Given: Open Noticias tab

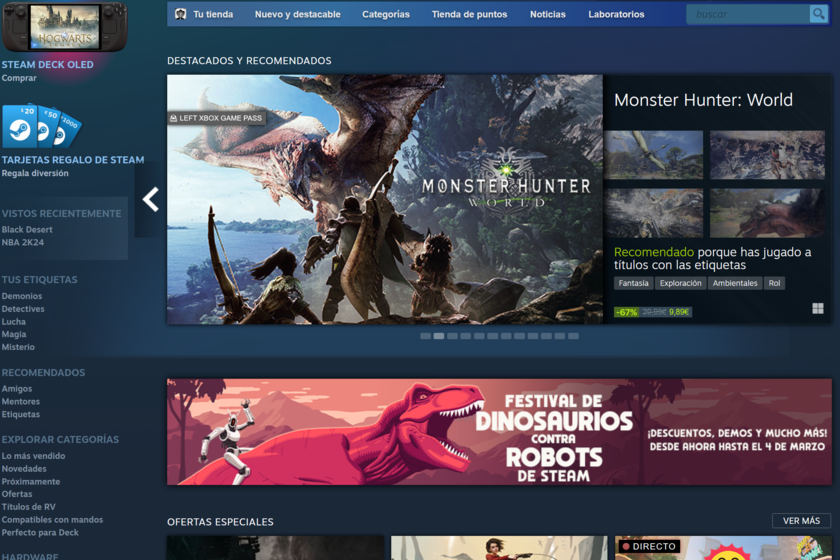Looking at the screenshot, I should [x=548, y=14].
